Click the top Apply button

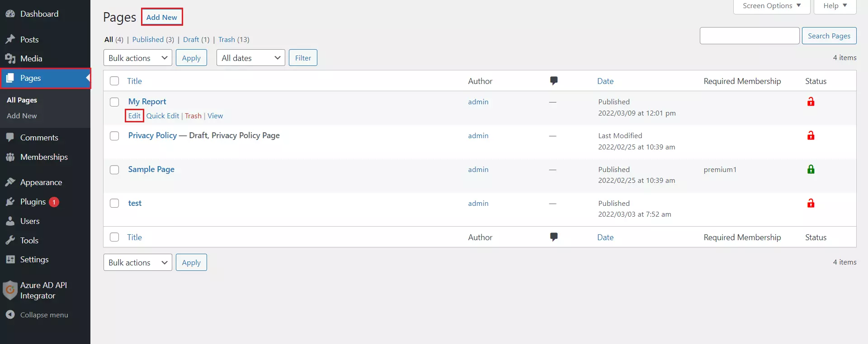(191, 58)
